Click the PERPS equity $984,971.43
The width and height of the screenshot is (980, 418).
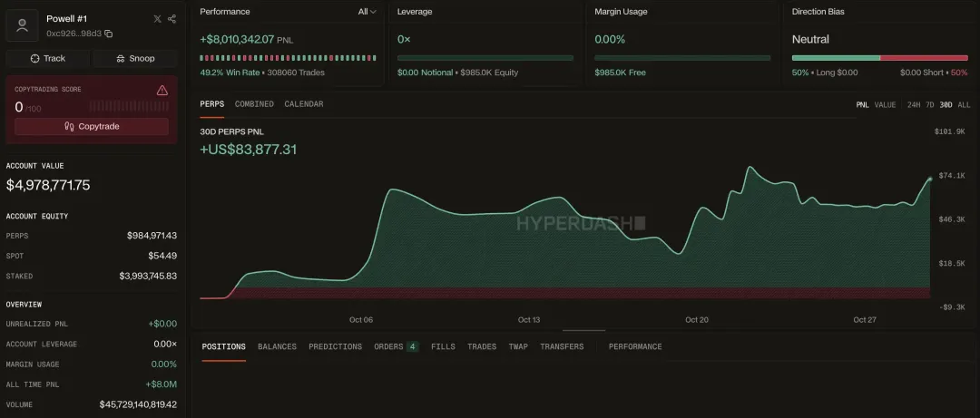pos(152,236)
